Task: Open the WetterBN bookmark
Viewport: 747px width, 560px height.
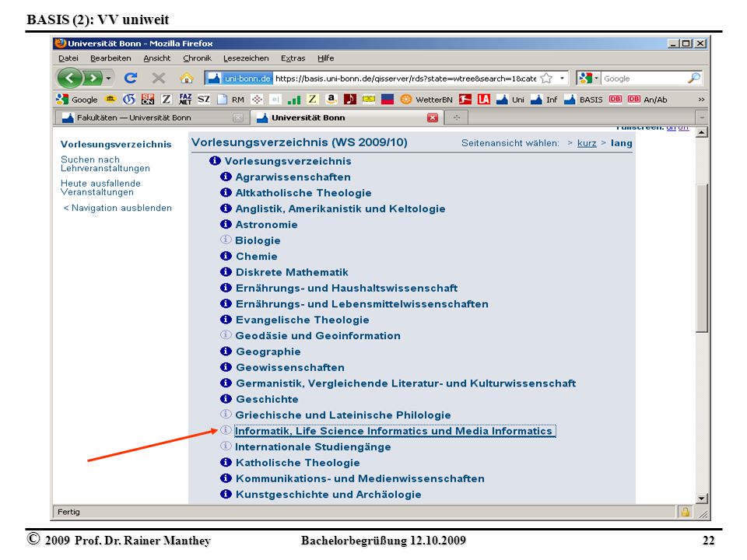Action: (426, 100)
